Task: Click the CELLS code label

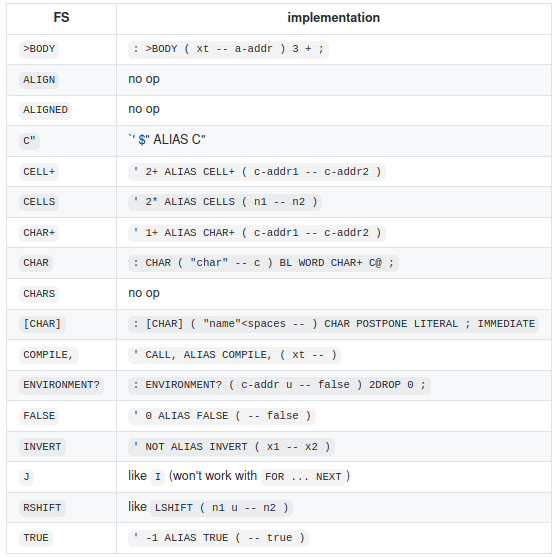Action: 39,202
